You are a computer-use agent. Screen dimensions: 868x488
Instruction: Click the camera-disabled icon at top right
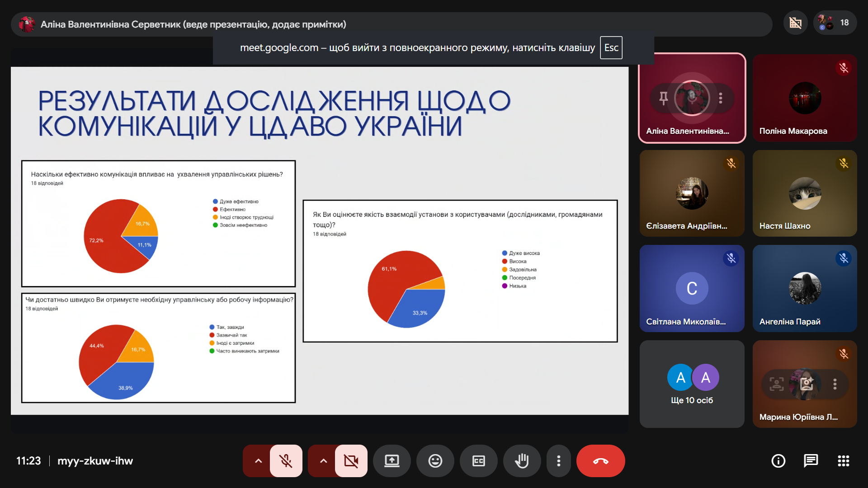click(796, 23)
